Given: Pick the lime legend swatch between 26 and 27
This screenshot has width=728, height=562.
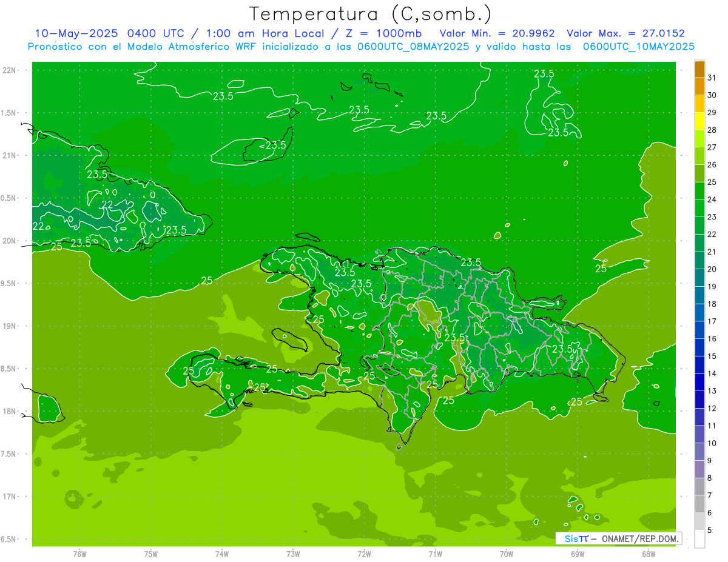Looking at the screenshot, I should point(699,156).
